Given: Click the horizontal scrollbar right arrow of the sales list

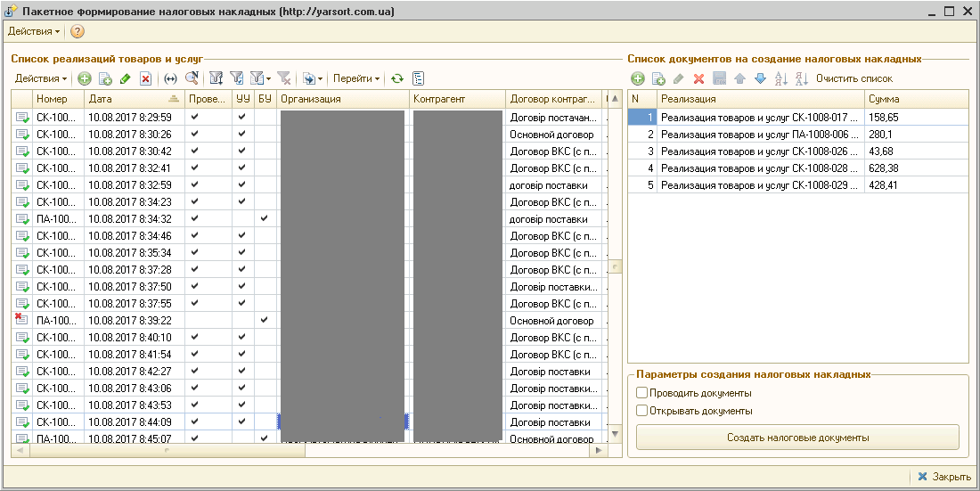Looking at the screenshot, I should (600, 450).
